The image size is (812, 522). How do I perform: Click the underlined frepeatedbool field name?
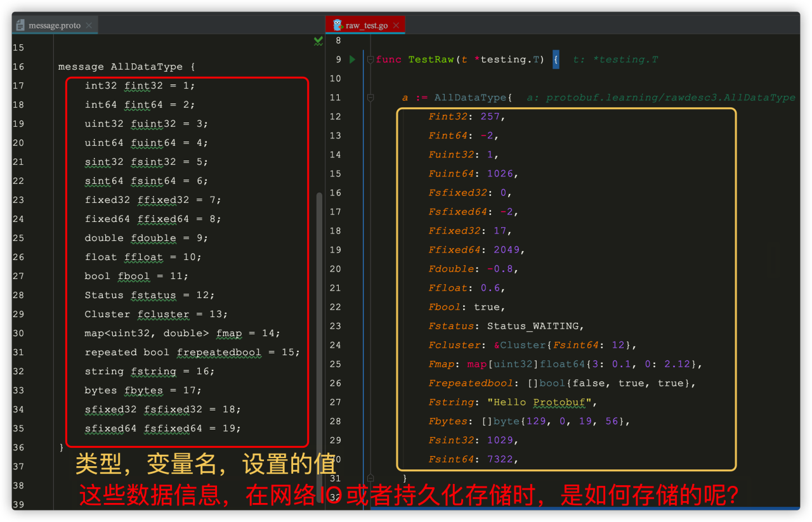tap(219, 352)
